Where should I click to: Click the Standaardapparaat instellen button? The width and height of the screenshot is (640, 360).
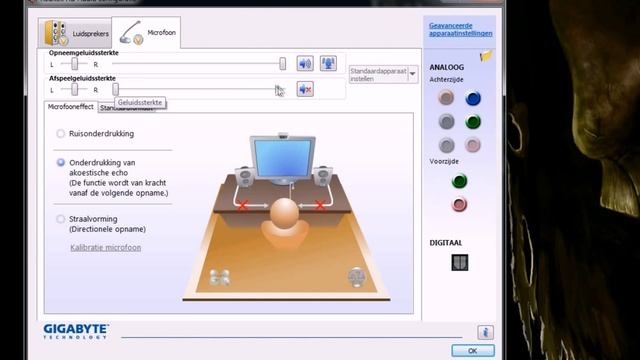point(378,74)
